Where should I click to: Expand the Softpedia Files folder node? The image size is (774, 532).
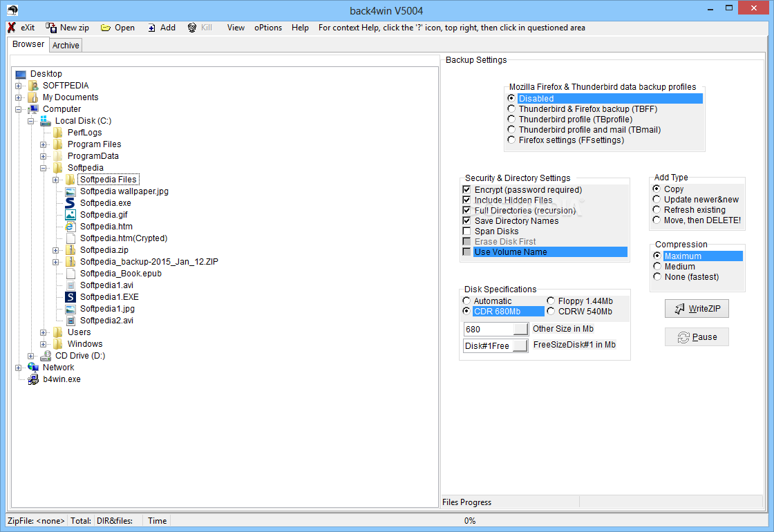[56, 180]
